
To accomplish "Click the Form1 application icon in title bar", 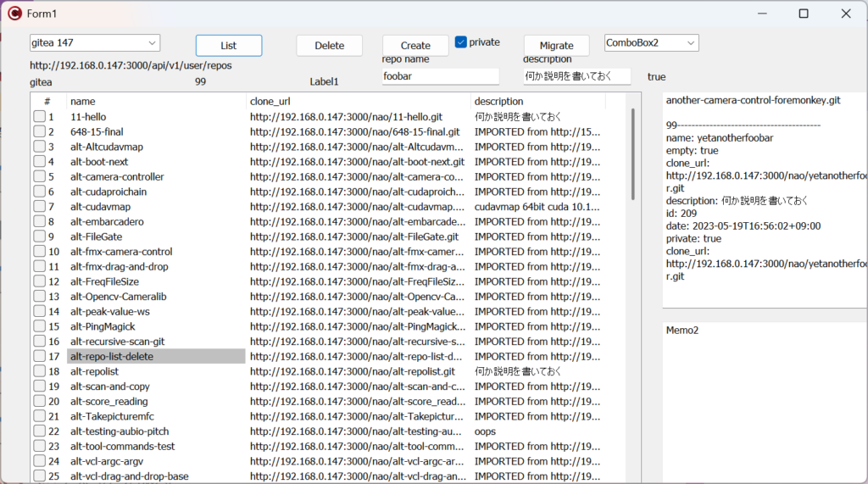I will [x=14, y=14].
